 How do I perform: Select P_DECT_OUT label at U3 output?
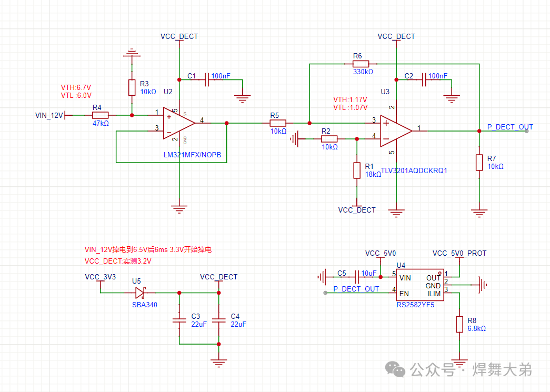(510, 127)
